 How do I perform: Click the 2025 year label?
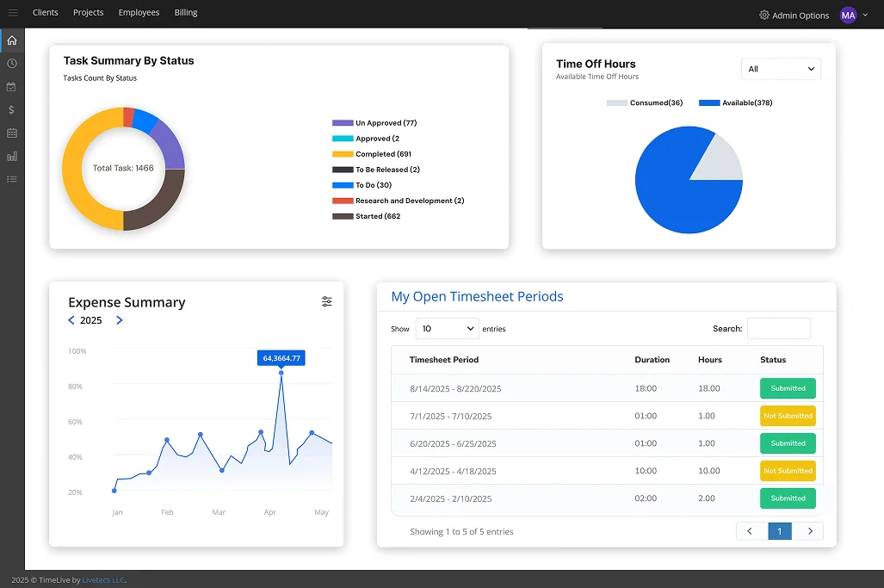(x=90, y=320)
